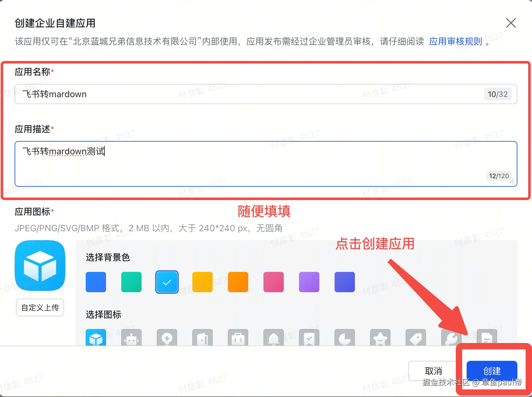The image size is (532, 397).
Task: Select the robot app icon
Action: point(131,337)
